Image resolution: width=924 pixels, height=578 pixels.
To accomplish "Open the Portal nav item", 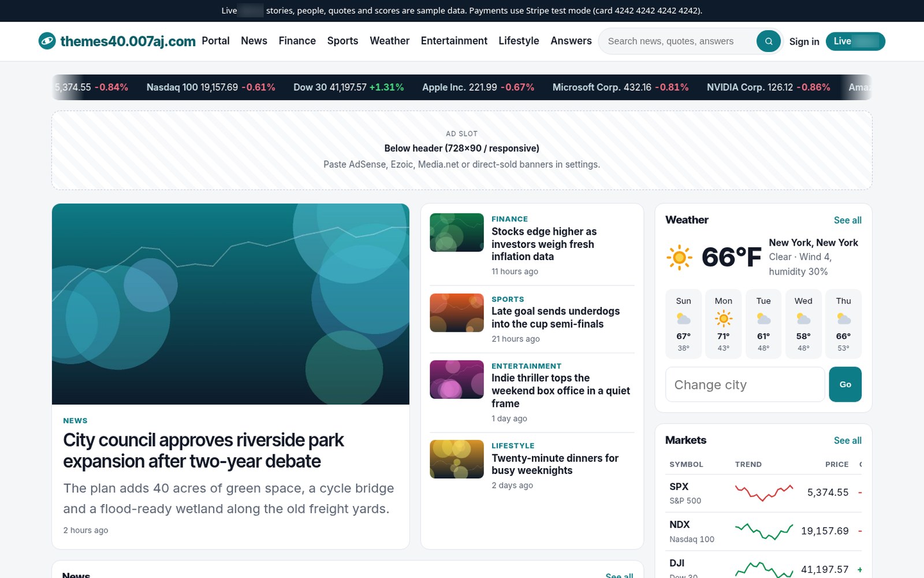I will [215, 41].
